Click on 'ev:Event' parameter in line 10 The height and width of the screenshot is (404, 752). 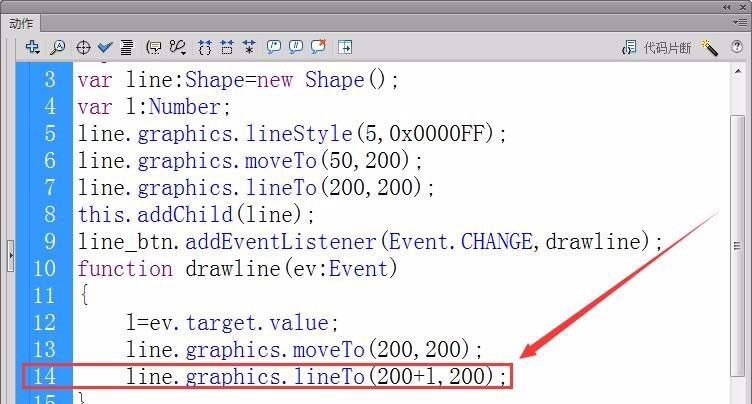click(x=339, y=269)
